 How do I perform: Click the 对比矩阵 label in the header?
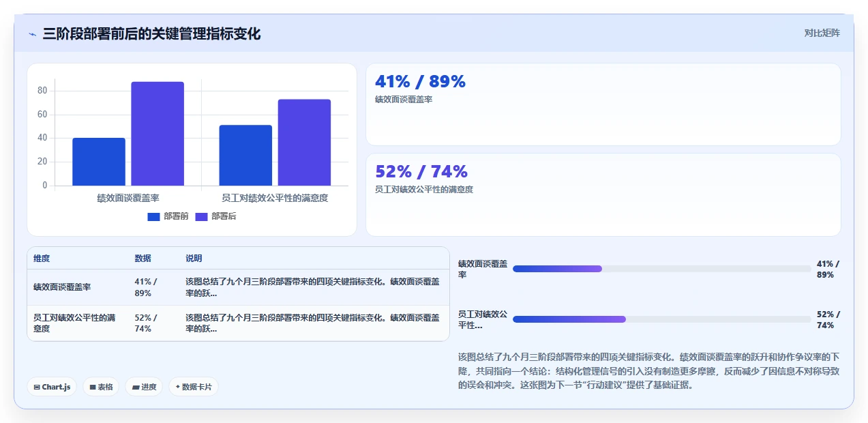822,33
